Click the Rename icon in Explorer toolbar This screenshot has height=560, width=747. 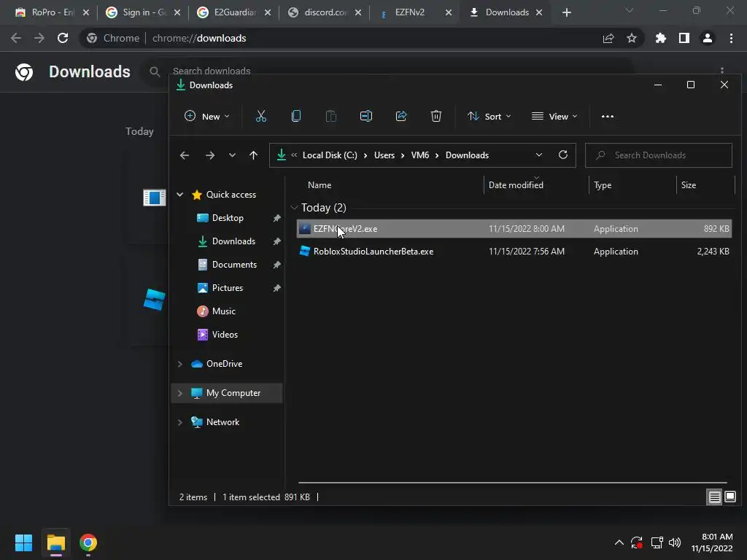(x=366, y=116)
